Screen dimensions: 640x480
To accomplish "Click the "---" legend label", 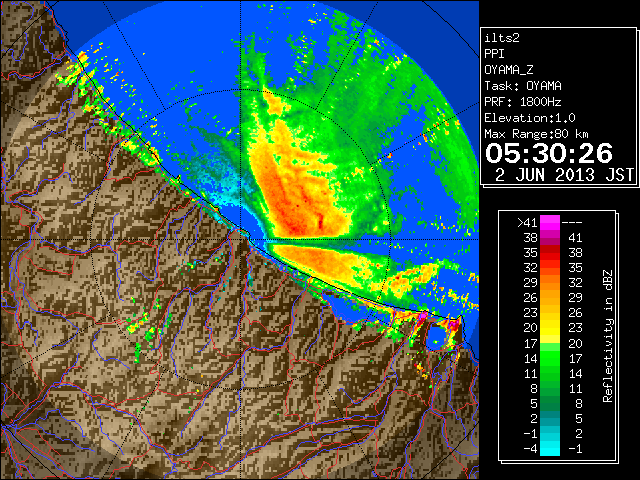I will click(572, 222).
